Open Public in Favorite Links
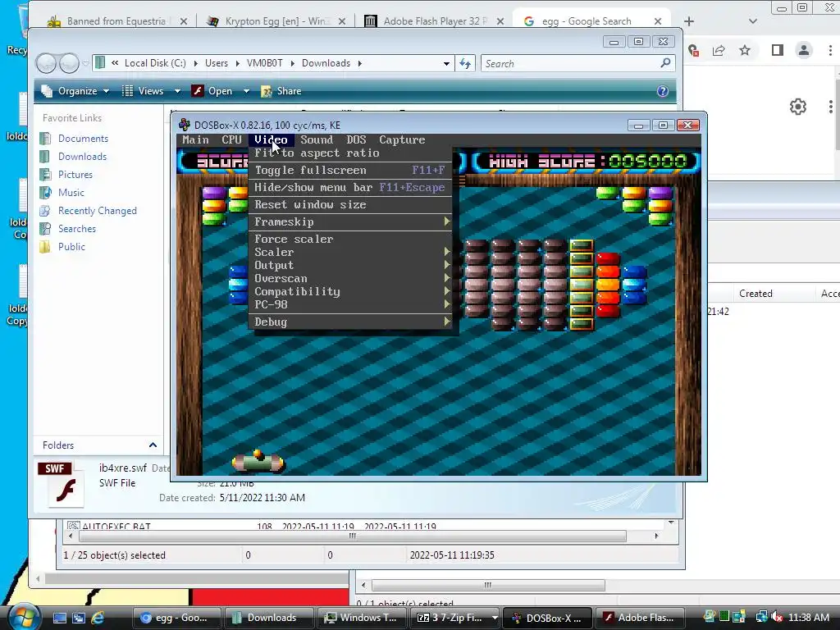The height and width of the screenshot is (630, 840). coord(72,246)
